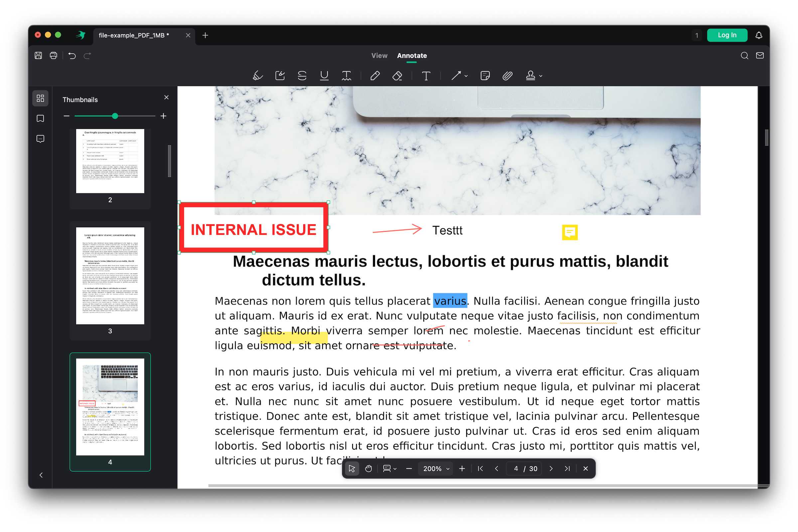Click the highlighted word varius
Screen dimensions: 798x532
click(x=450, y=301)
